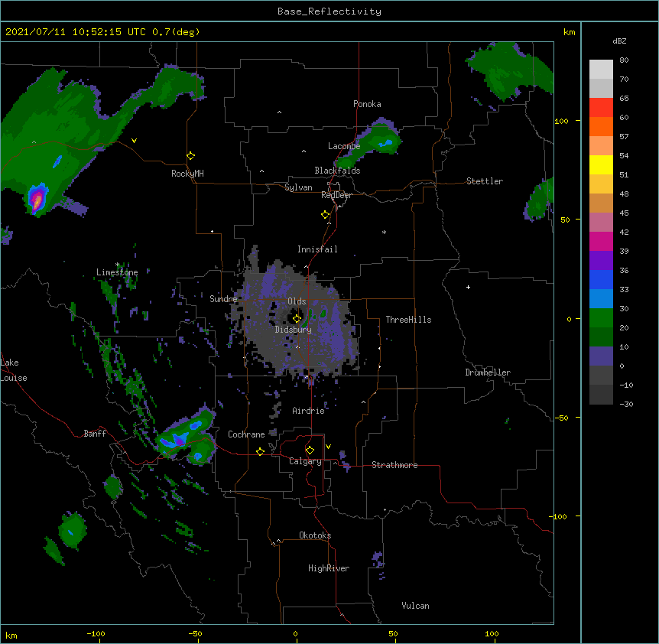This screenshot has height=644, width=659.
Task: Click the Base_Reflectivity title
Action: pos(329,11)
